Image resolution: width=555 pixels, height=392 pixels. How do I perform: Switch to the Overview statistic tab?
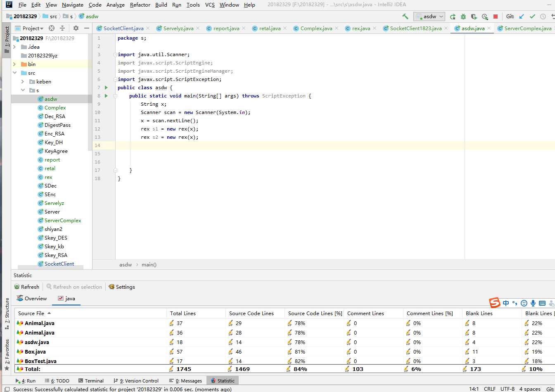coord(32,298)
